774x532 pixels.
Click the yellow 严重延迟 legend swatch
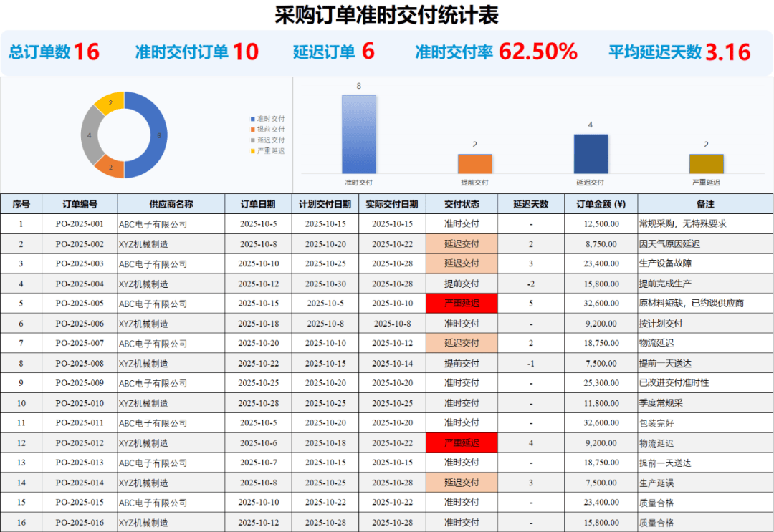252,150
